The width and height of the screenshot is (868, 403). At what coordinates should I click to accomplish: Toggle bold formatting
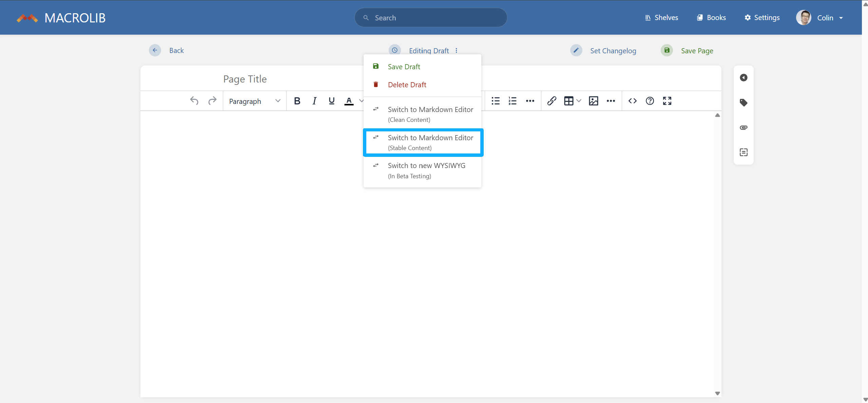click(297, 101)
